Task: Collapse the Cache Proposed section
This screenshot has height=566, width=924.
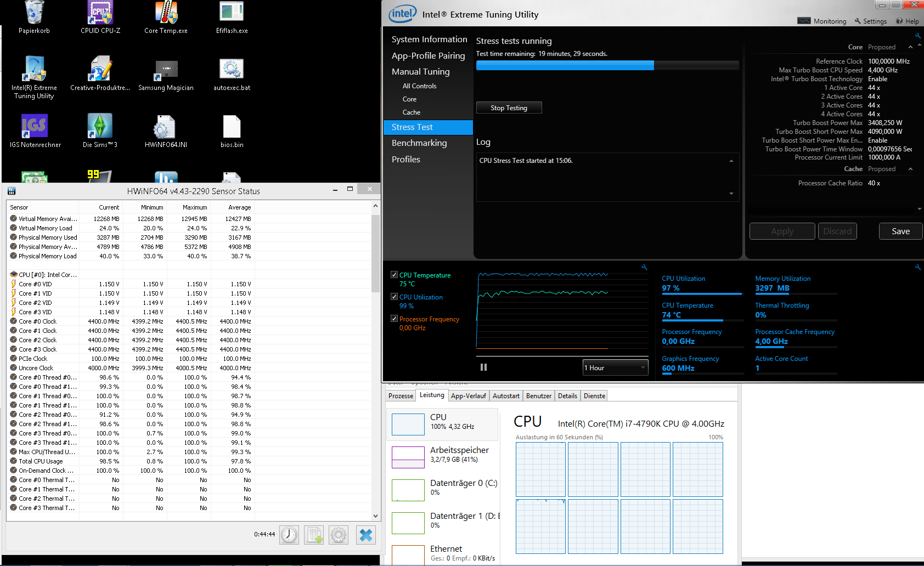Action: [x=911, y=169]
